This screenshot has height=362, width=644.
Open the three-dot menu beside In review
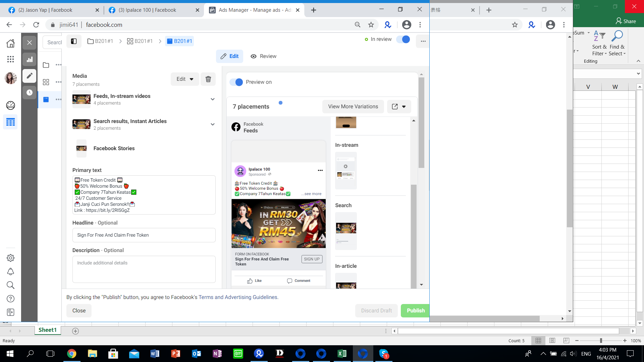point(423,41)
